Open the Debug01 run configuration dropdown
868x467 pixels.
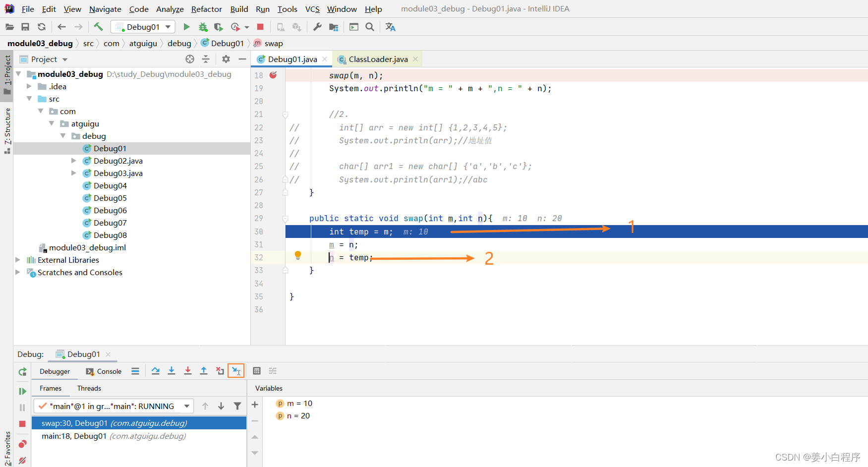143,27
